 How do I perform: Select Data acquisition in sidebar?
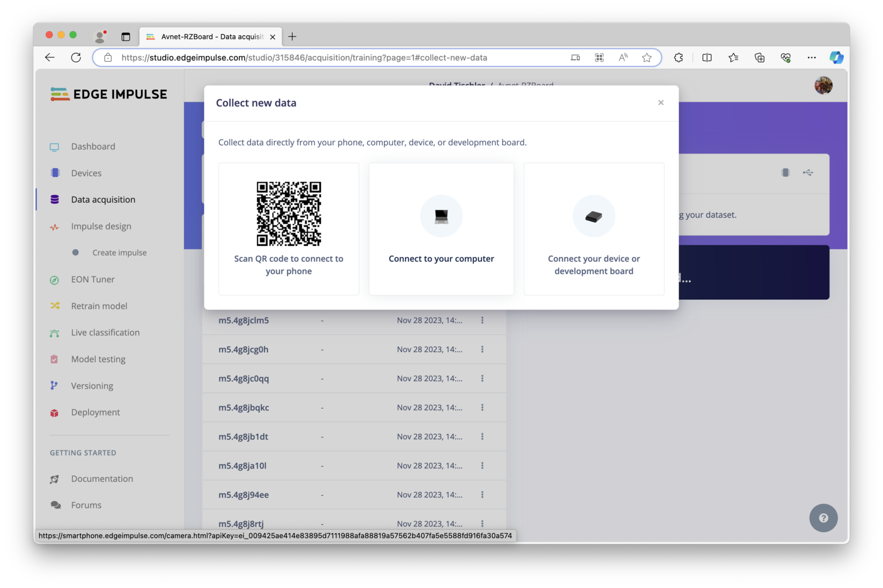(103, 199)
